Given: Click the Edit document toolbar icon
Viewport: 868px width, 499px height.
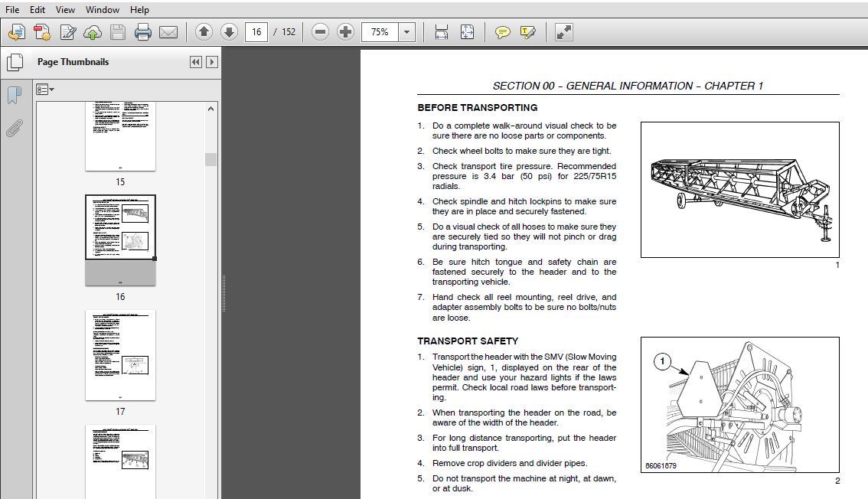Looking at the screenshot, I should pos(67,32).
